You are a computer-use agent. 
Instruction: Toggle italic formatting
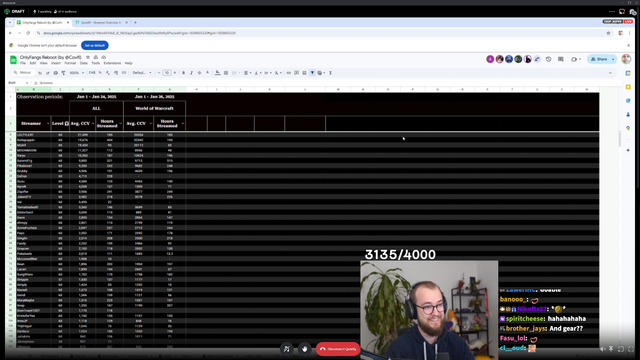click(191, 73)
